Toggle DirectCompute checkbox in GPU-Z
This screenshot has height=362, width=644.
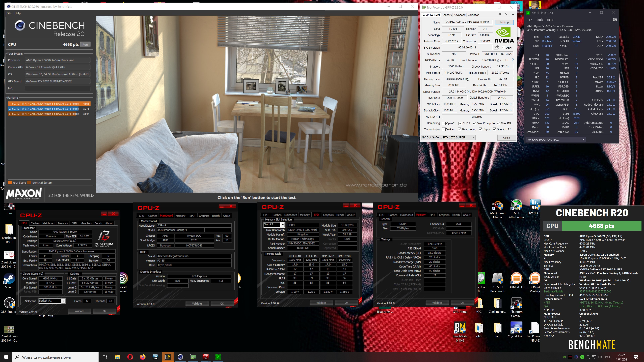click(x=474, y=123)
